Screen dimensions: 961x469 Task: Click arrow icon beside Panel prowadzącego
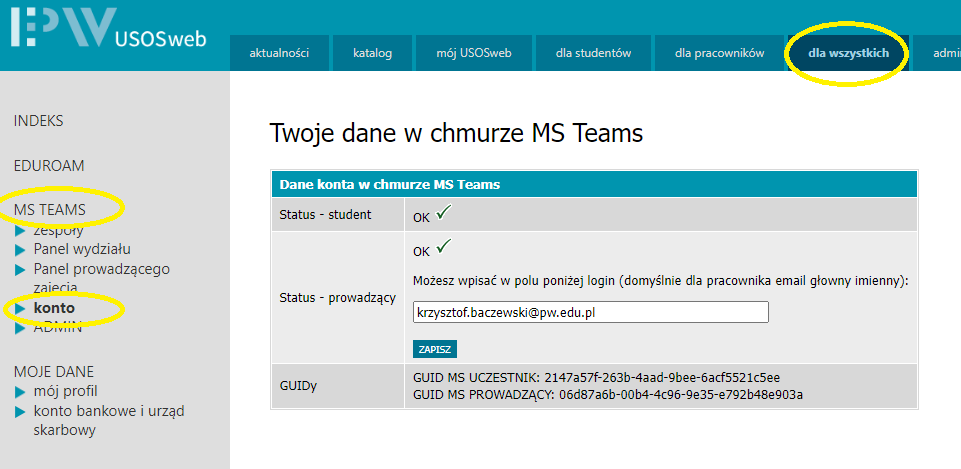pyautogui.click(x=20, y=270)
